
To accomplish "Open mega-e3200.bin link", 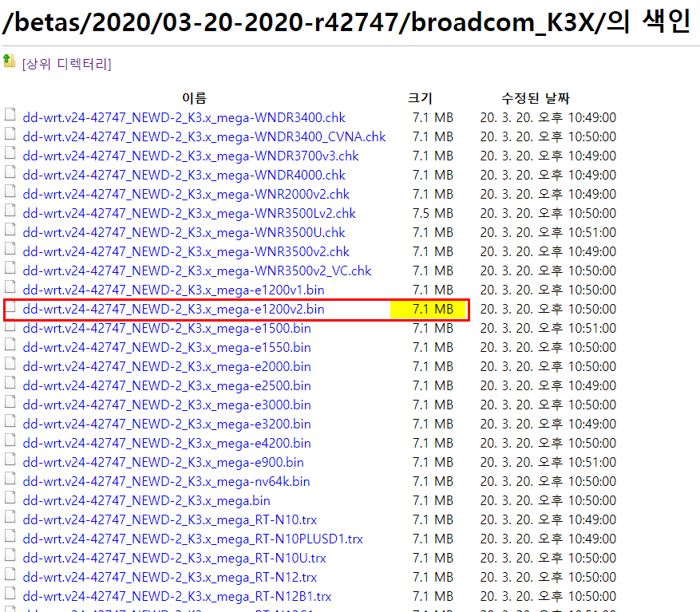I will [x=167, y=425].
